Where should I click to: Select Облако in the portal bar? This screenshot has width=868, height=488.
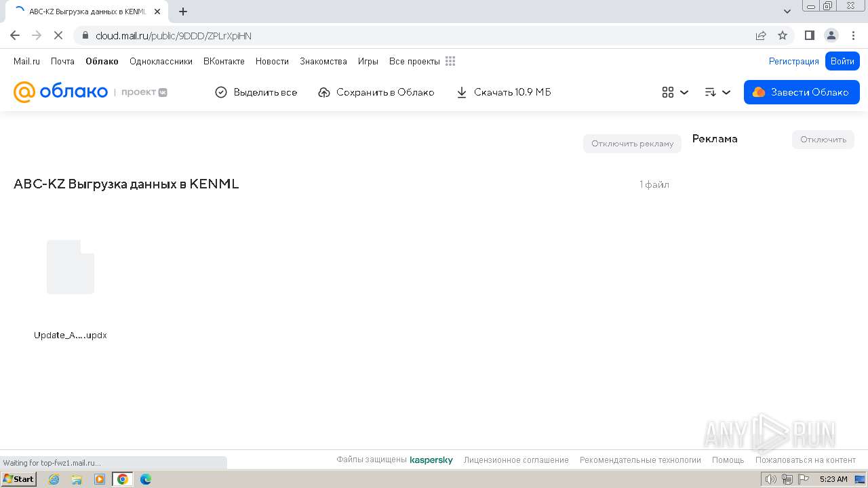pos(102,61)
